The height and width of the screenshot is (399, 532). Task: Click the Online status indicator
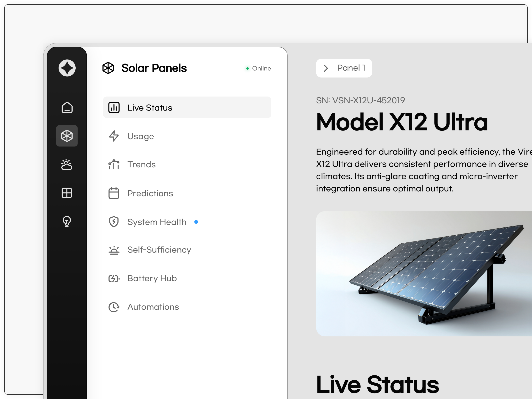(259, 68)
